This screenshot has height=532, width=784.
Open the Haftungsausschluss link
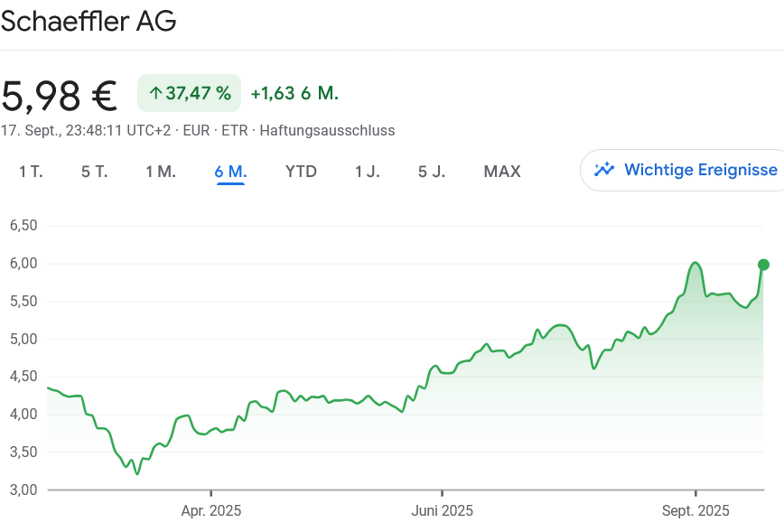click(x=327, y=130)
